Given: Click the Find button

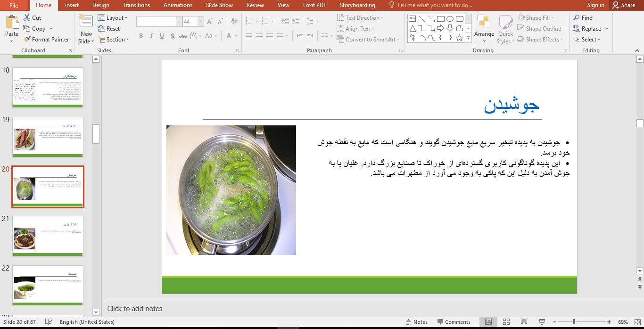Looking at the screenshot, I should pyautogui.click(x=583, y=17).
